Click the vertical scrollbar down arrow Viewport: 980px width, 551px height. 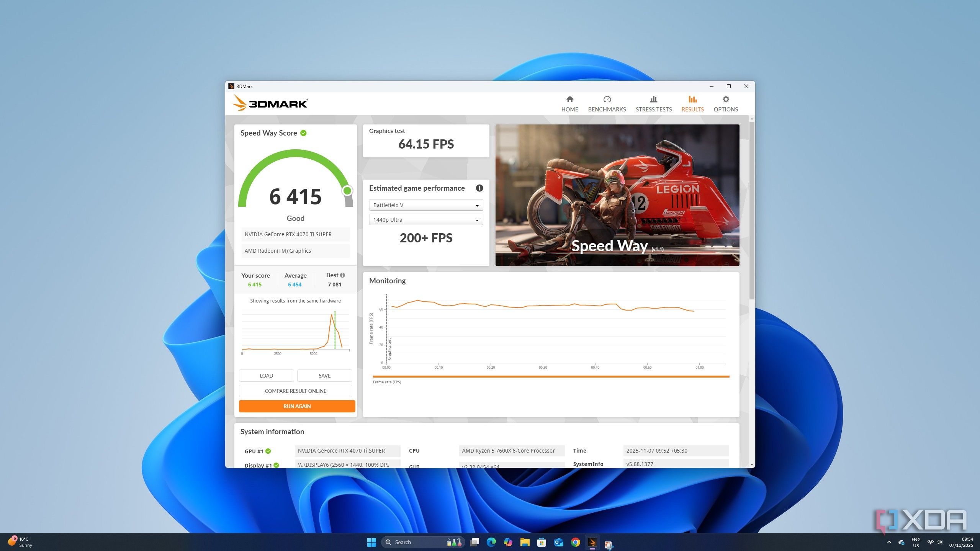[x=752, y=464]
